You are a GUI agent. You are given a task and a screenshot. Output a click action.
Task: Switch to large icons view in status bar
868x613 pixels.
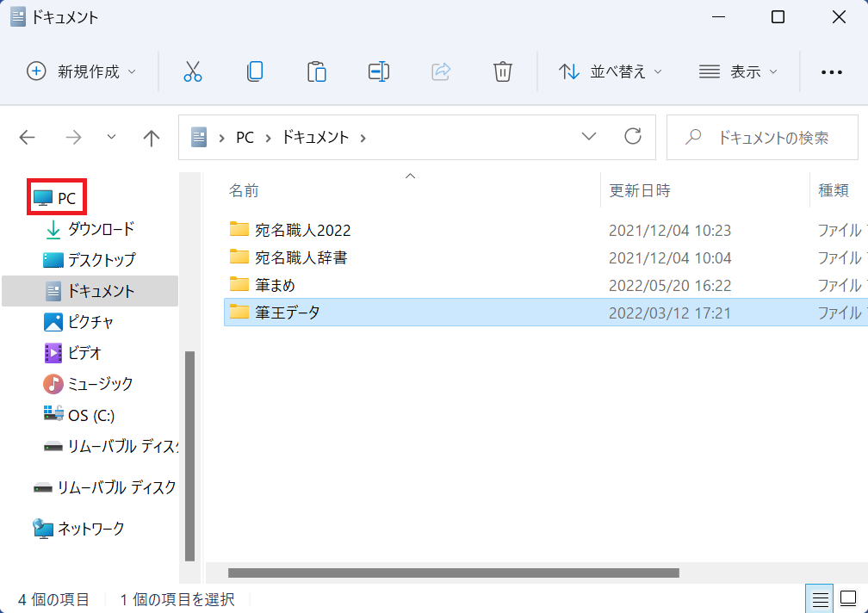(x=848, y=599)
